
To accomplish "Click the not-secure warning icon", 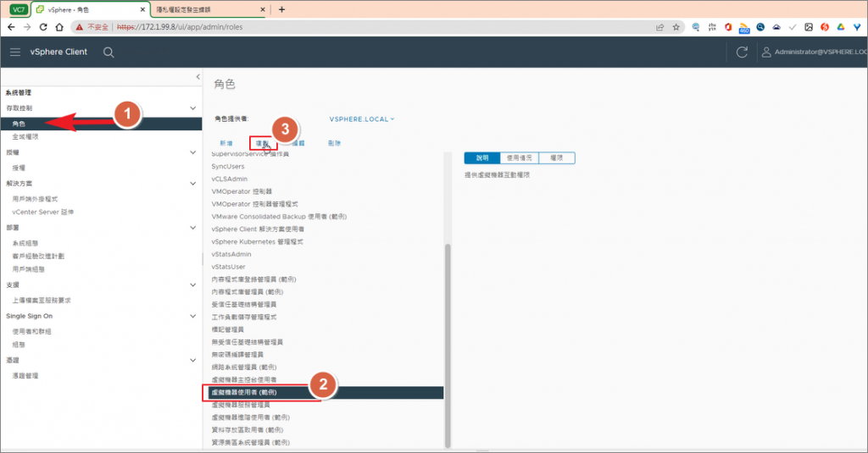I will click(80, 26).
